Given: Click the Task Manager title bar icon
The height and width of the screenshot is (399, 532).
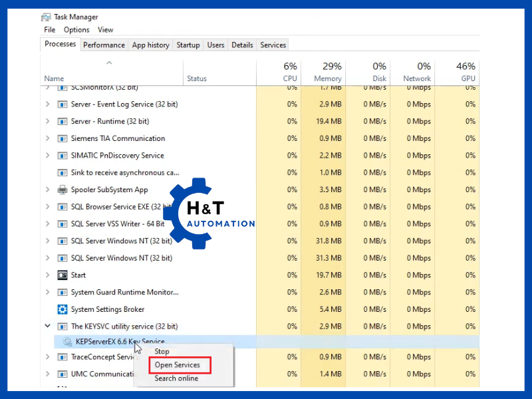Looking at the screenshot, I should coord(46,17).
